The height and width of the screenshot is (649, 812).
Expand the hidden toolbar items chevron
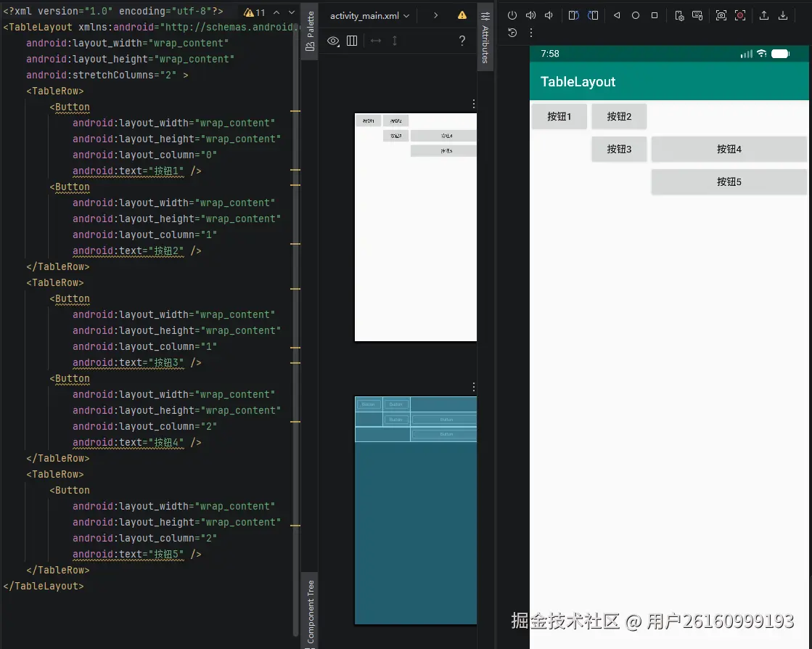click(x=435, y=15)
